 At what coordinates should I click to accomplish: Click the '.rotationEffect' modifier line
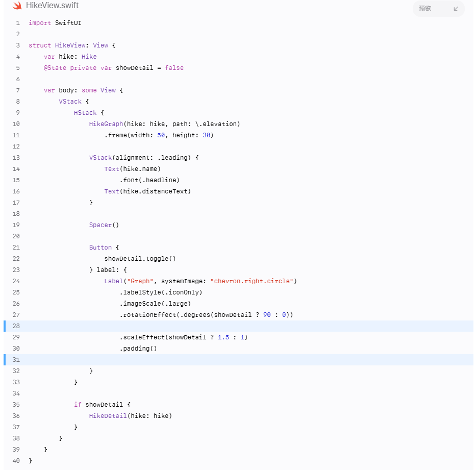[x=206, y=315]
